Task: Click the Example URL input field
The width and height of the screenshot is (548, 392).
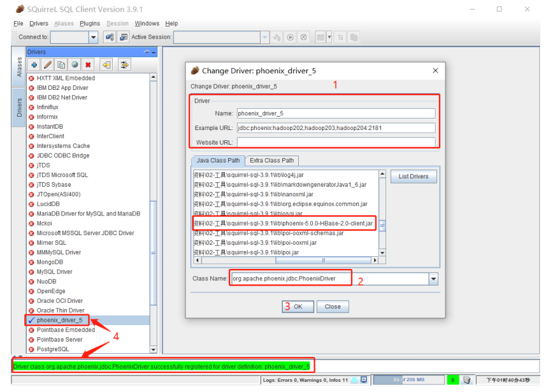Action: [336, 128]
